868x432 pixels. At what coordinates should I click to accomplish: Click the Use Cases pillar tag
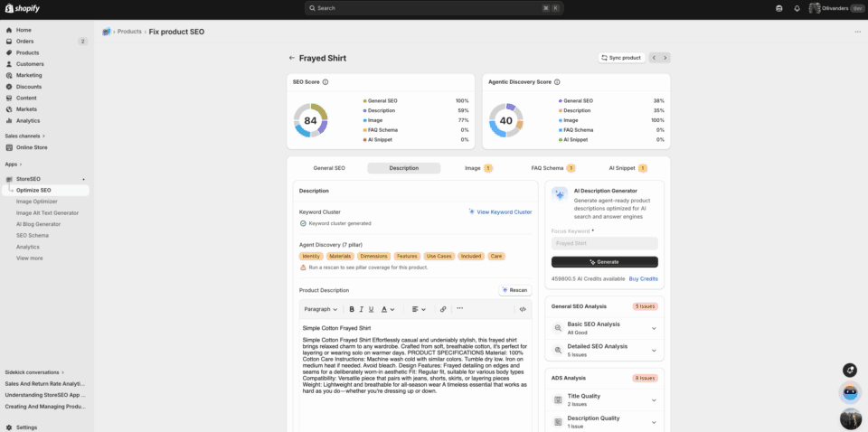coord(439,256)
